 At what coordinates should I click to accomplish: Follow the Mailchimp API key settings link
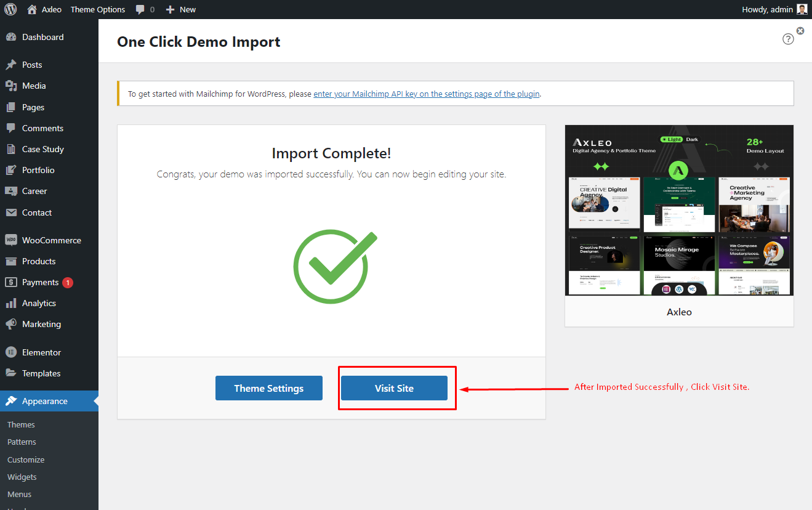coord(427,94)
